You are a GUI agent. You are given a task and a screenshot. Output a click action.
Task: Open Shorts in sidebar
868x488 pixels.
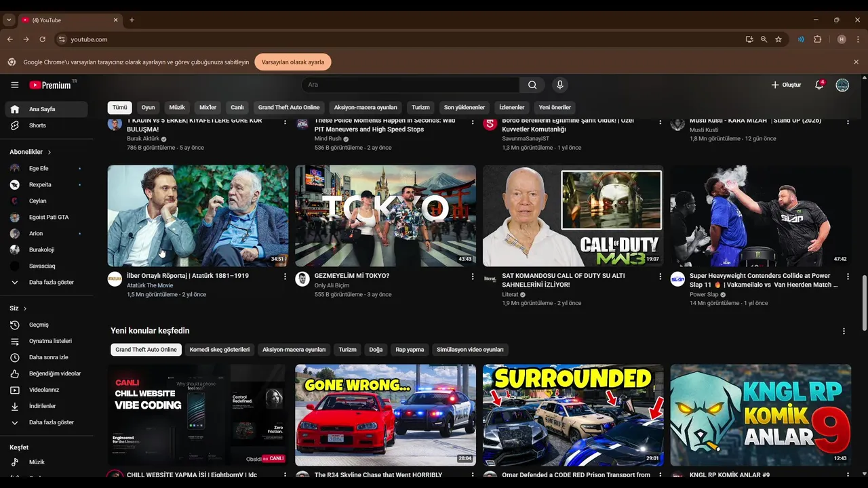[x=46, y=125]
